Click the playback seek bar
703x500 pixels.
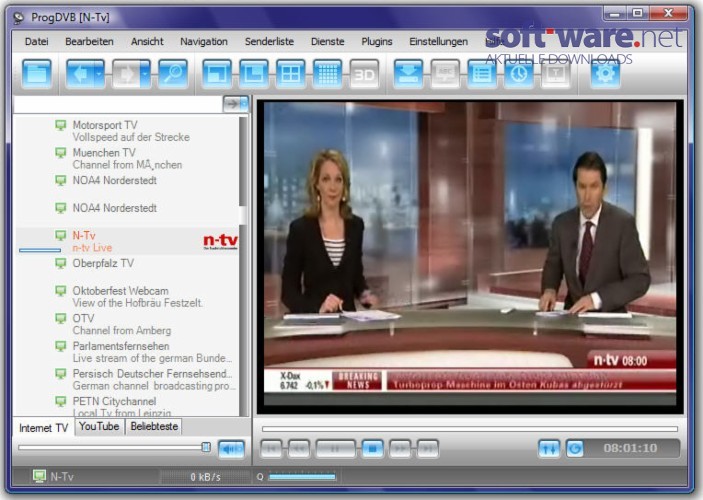point(469,429)
